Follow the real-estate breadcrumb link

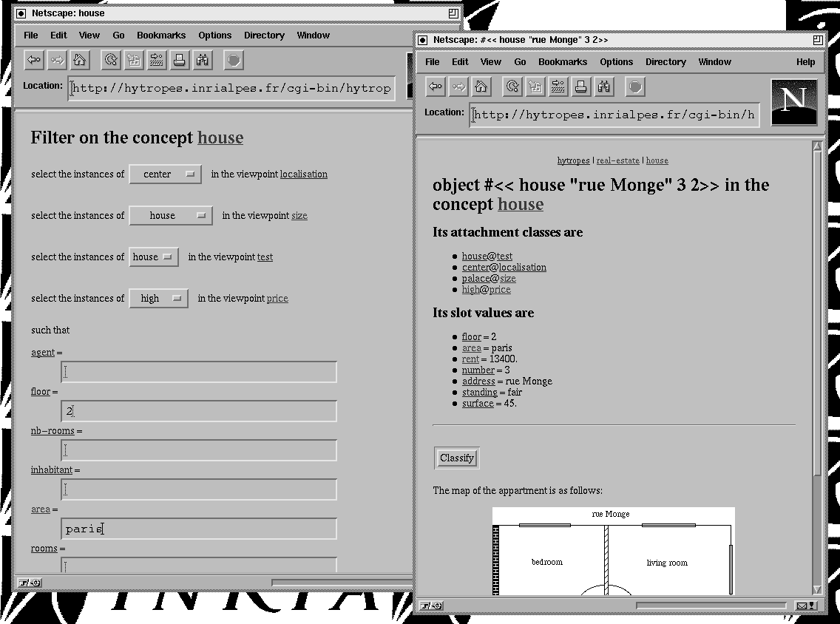[x=617, y=160]
